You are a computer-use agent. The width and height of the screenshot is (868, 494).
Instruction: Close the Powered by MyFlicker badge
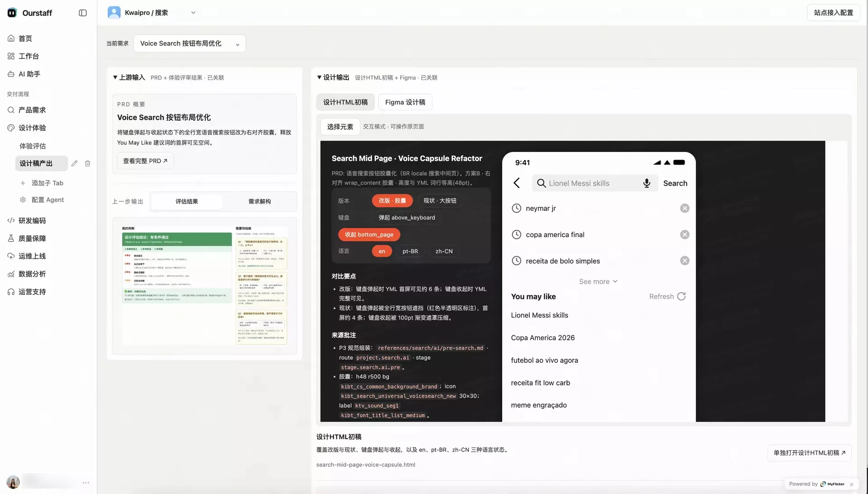[852, 484]
